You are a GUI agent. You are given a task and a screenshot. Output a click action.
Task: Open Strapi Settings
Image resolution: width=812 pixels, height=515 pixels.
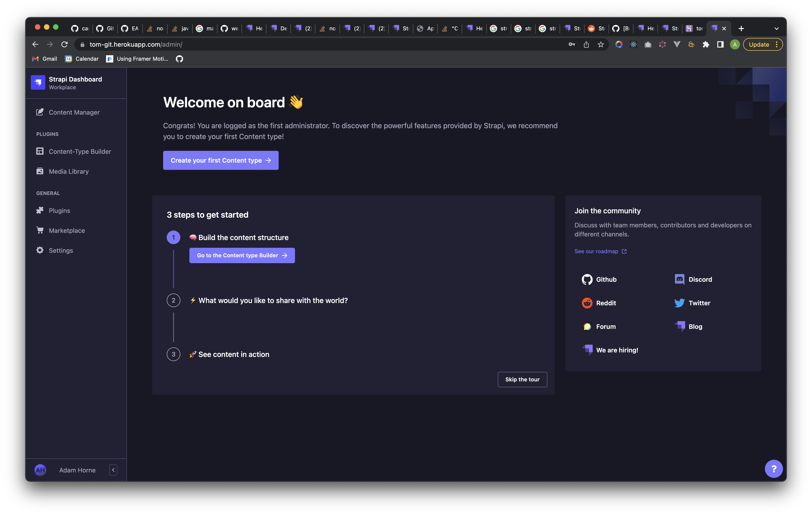tap(61, 250)
